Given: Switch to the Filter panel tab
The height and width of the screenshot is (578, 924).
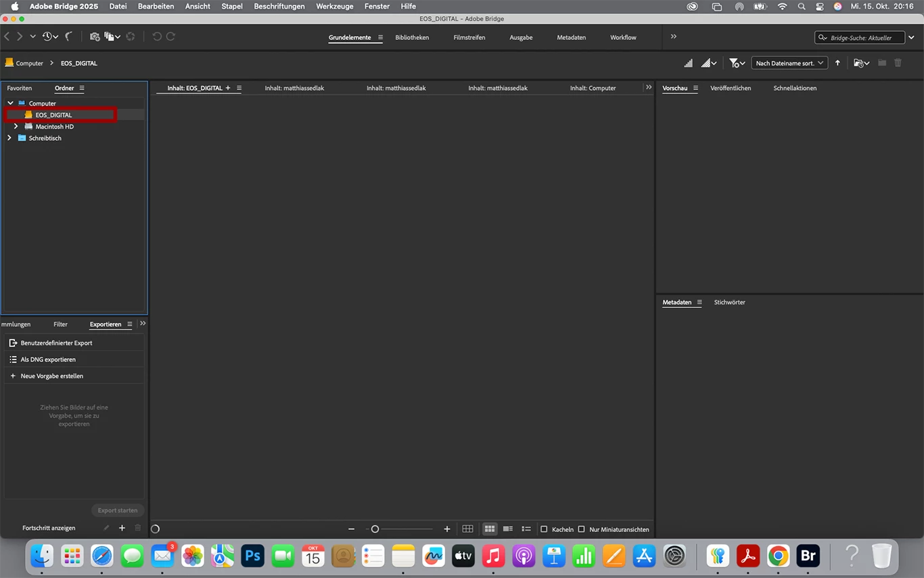Looking at the screenshot, I should (60, 324).
